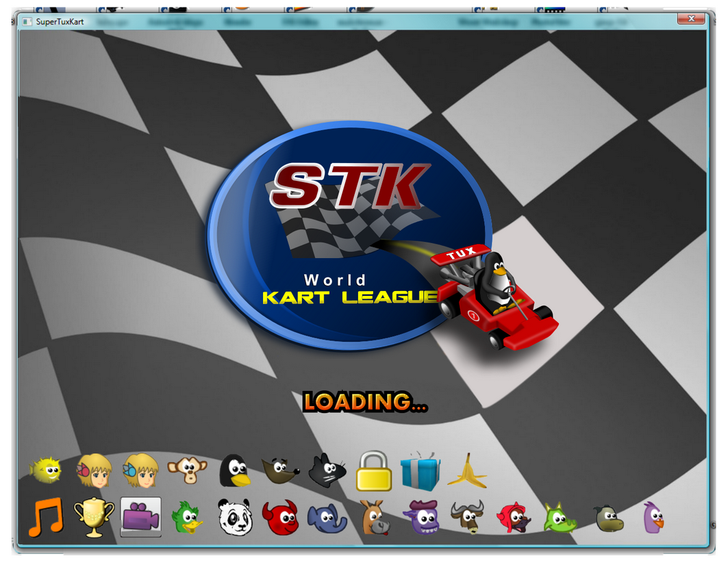Click the banana peel icon
728x567 pixels.
pos(467,471)
